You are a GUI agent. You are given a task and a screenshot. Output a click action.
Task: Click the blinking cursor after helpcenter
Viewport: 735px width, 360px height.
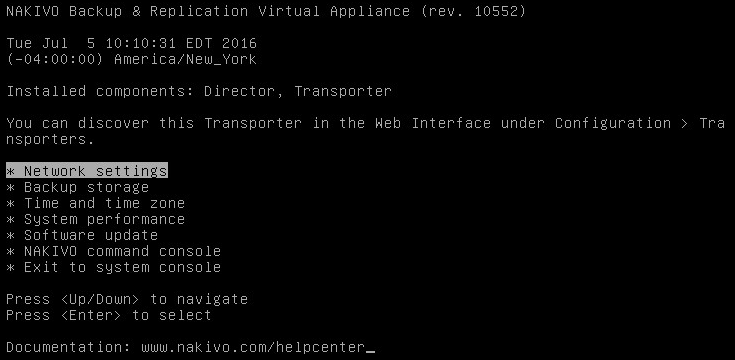[370, 351]
